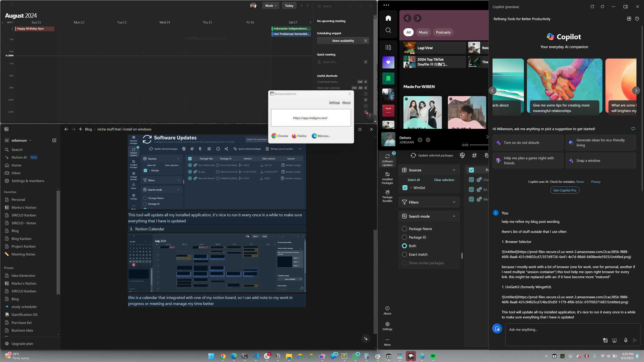This screenshot has height=362, width=644.
Task: Click the Settings link in BrowserSelector
Action: 334,102
